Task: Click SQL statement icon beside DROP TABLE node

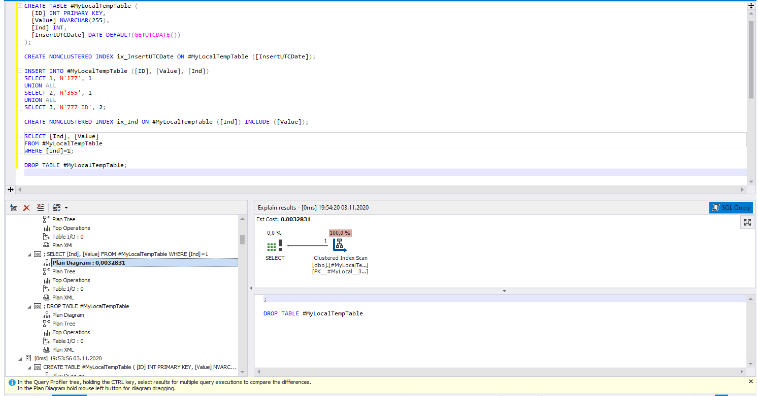Action: [37, 306]
